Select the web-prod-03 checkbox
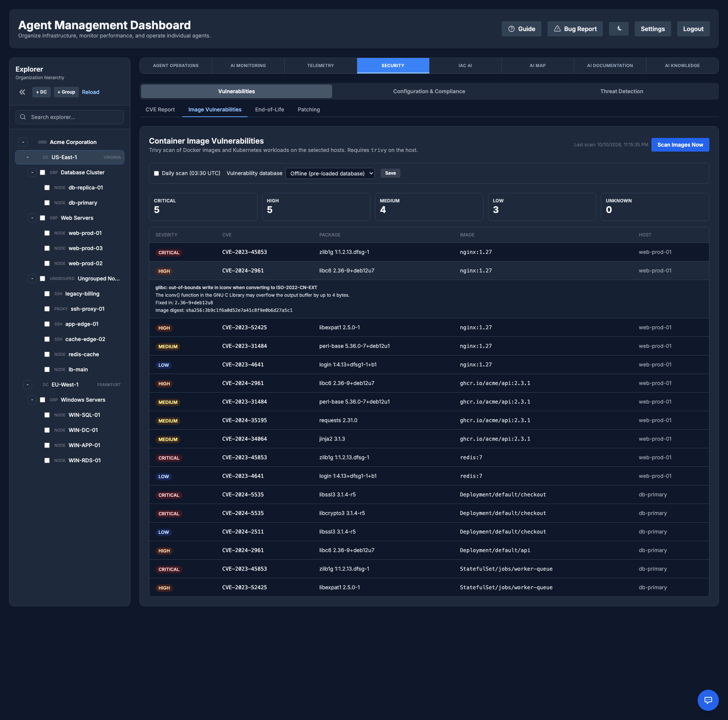Viewport: 728px width, 720px height. pyautogui.click(x=47, y=248)
